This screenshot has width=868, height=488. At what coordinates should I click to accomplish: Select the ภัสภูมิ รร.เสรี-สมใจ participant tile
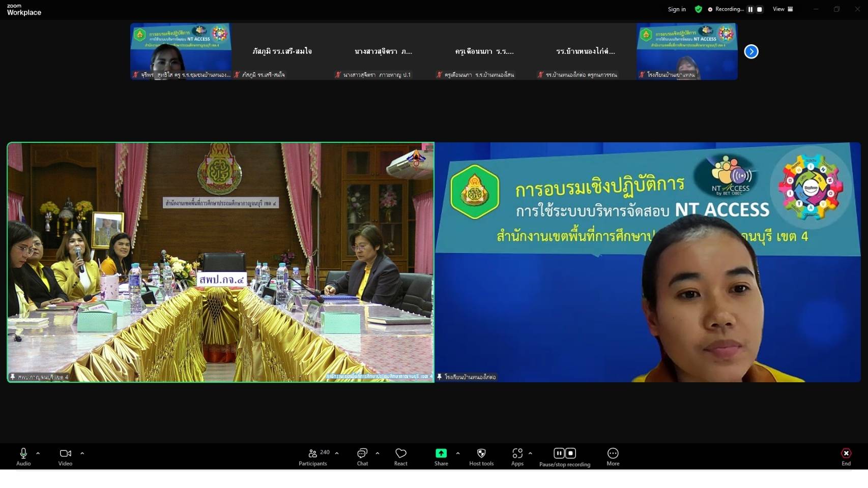point(282,51)
